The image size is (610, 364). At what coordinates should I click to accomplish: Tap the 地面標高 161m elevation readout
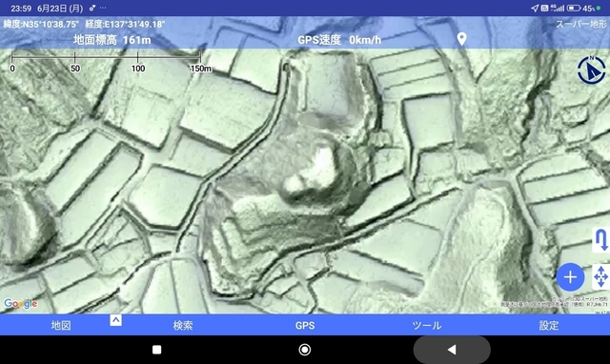pos(112,40)
